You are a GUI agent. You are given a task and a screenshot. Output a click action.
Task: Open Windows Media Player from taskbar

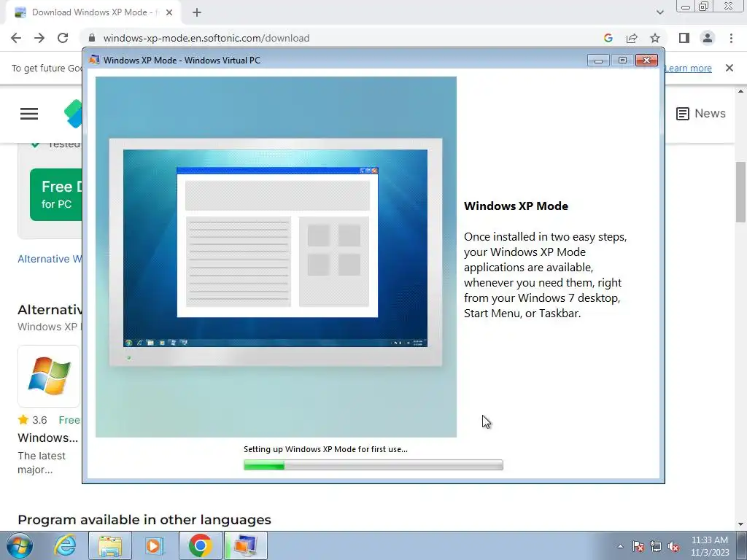[x=153, y=545]
